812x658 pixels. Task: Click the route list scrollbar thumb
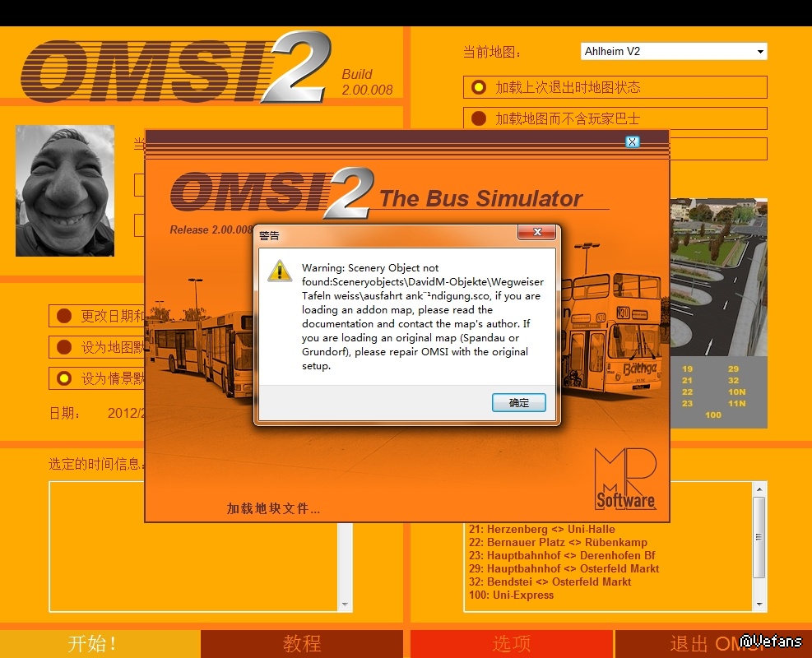(x=759, y=537)
